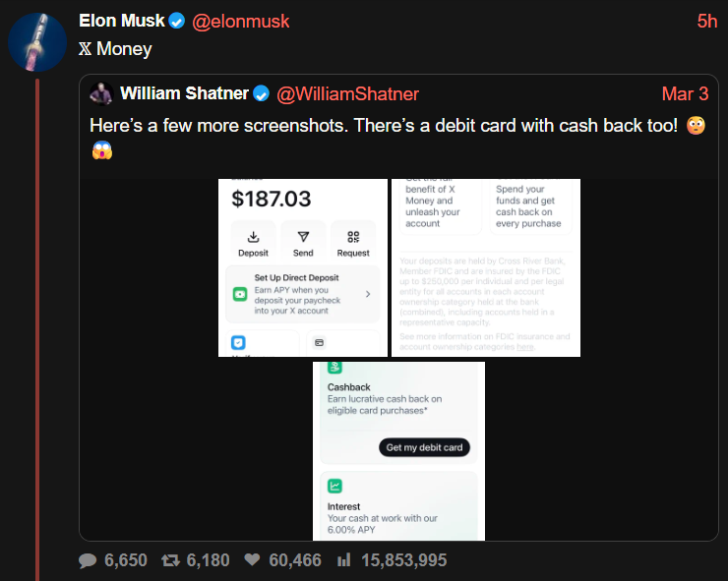Open the William Shatner display name
Viewport: 728px width, 581px height.
click(x=184, y=94)
